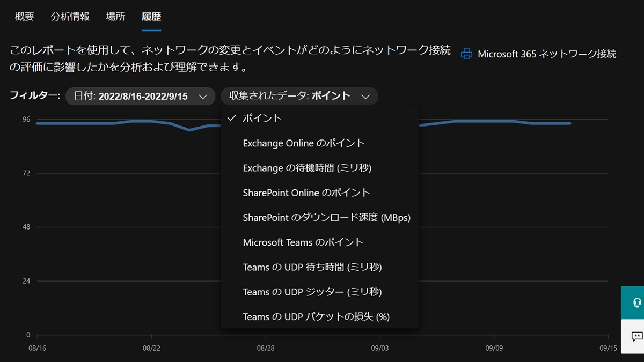Switch to the 概要 tab
The height and width of the screenshot is (362, 644).
pyautogui.click(x=24, y=17)
